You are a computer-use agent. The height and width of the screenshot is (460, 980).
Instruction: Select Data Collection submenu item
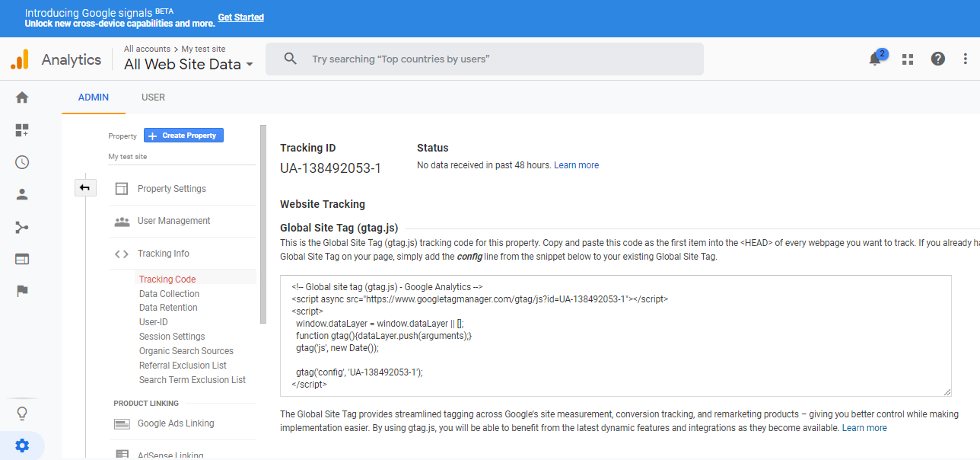click(x=169, y=294)
